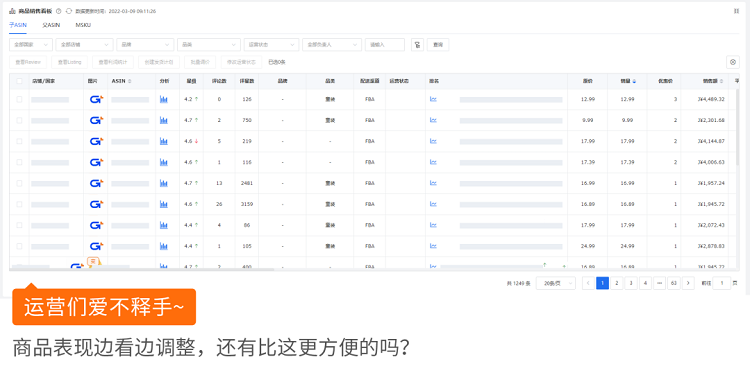
Task: Click the 修改运营状态 button
Action: pos(242,62)
